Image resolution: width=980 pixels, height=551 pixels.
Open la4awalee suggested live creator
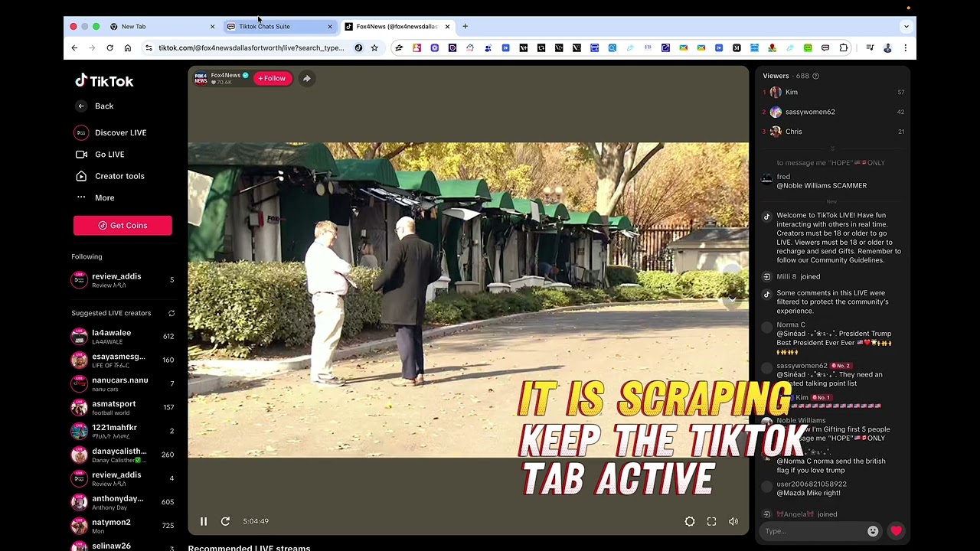122,337
